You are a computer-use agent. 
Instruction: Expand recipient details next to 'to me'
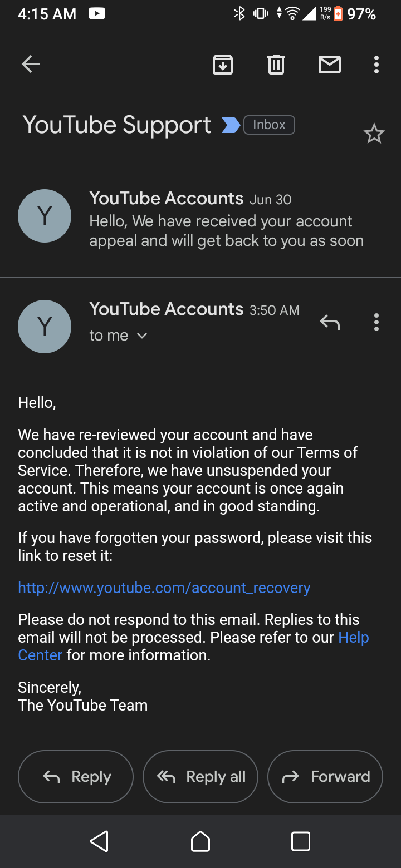tap(142, 336)
